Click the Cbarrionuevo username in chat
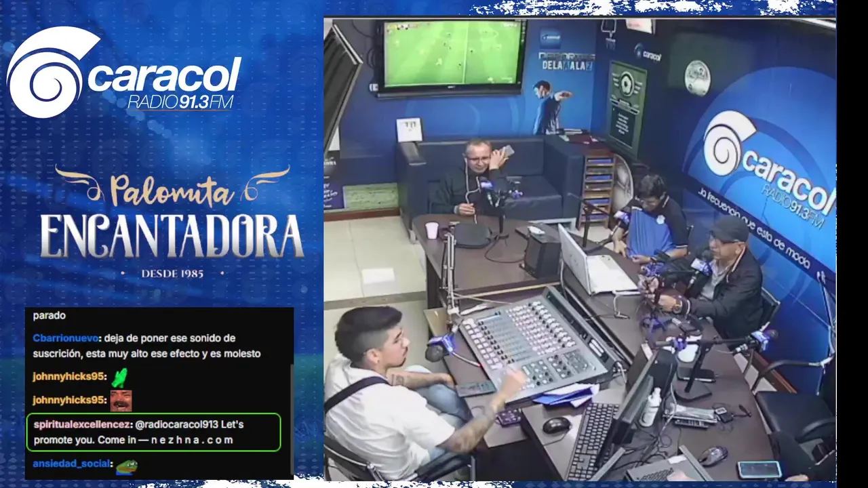The image size is (868, 488). 66,338
